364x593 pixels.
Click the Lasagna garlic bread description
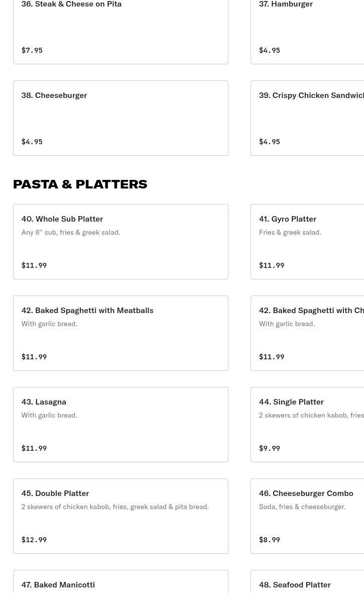[49, 415]
